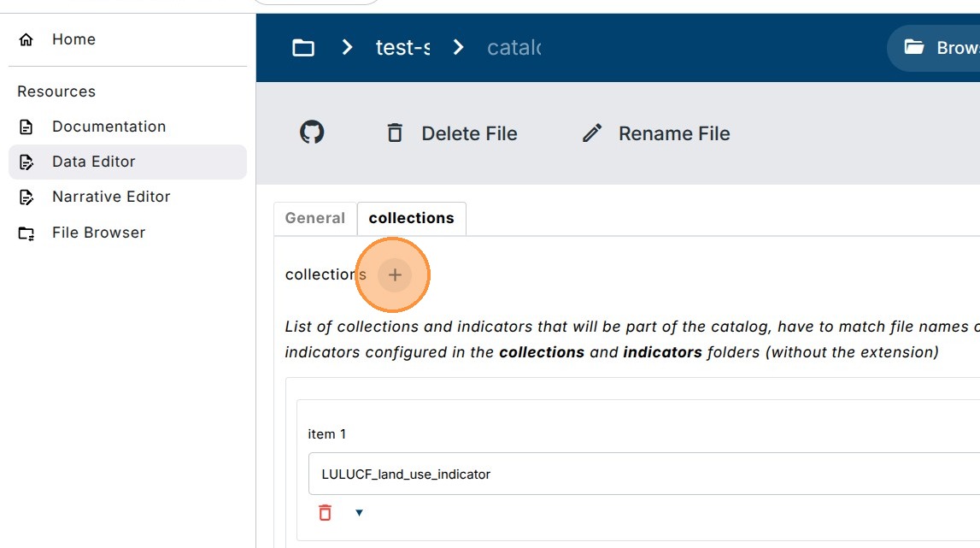Click the chevron between test-s and catalog
The width and height of the screenshot is (980, 548).
coord(459,48)
